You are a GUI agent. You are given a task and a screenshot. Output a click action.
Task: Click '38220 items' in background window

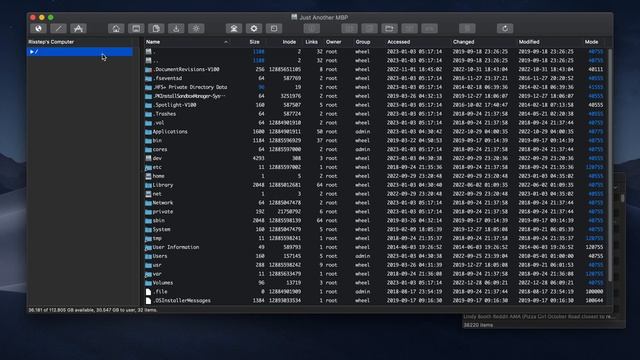click(478, 325)
